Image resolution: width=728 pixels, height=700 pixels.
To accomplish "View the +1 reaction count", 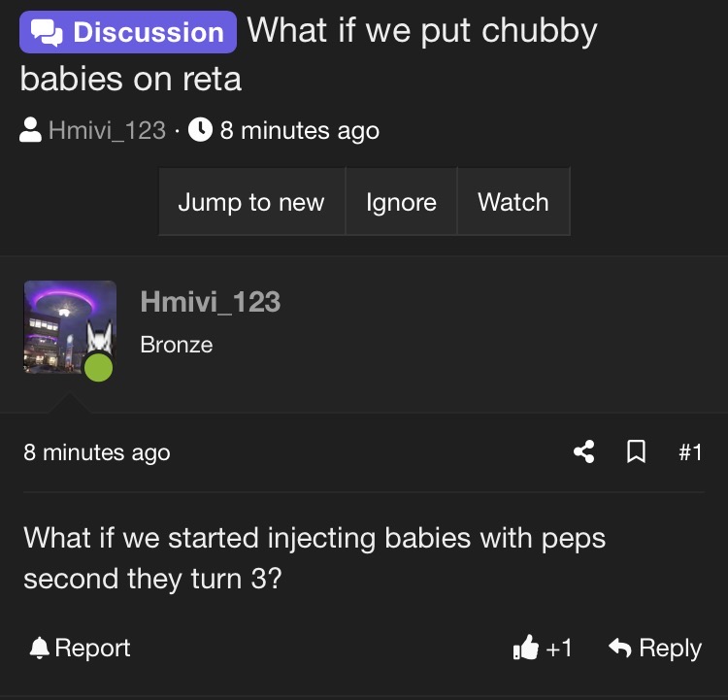I will 559,648.
